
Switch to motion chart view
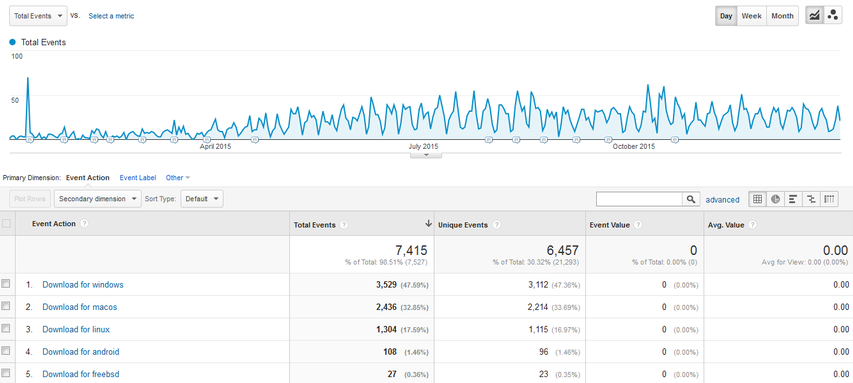click(x=832, y=16)
